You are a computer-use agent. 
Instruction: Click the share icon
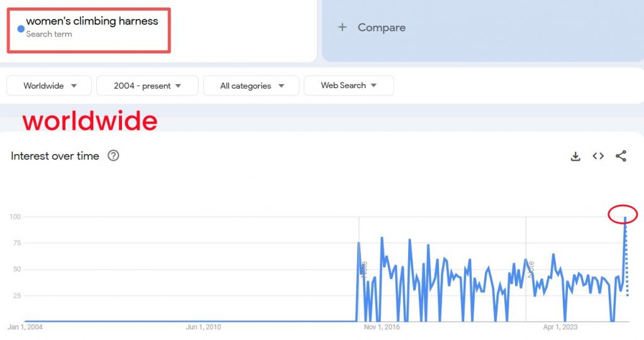tap(621, 156)
